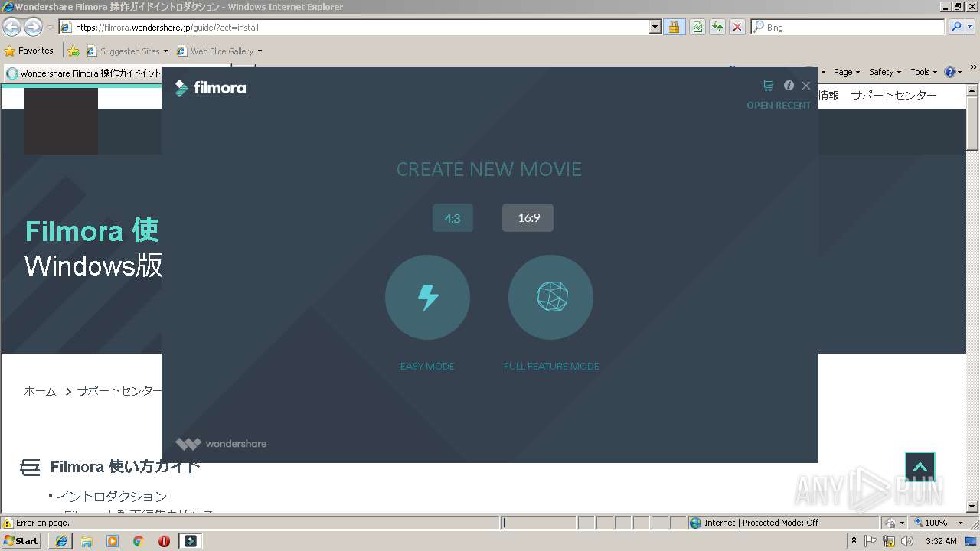The width and height of the screenshot is (980, 551).
Task: Open recent pages dropdown arrow
Action: tap(50, 28)
